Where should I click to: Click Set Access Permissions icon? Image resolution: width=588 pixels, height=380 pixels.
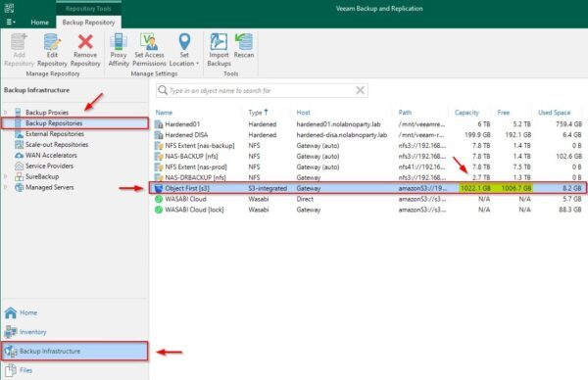(x=149, y=42)
